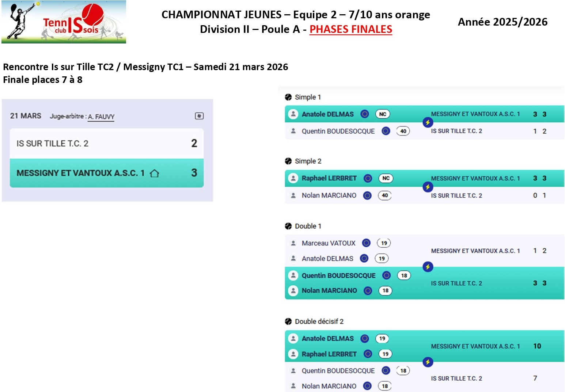
Task: Click Nolan MARCIANO's name in Simple 2
Action: pos(329,195)
